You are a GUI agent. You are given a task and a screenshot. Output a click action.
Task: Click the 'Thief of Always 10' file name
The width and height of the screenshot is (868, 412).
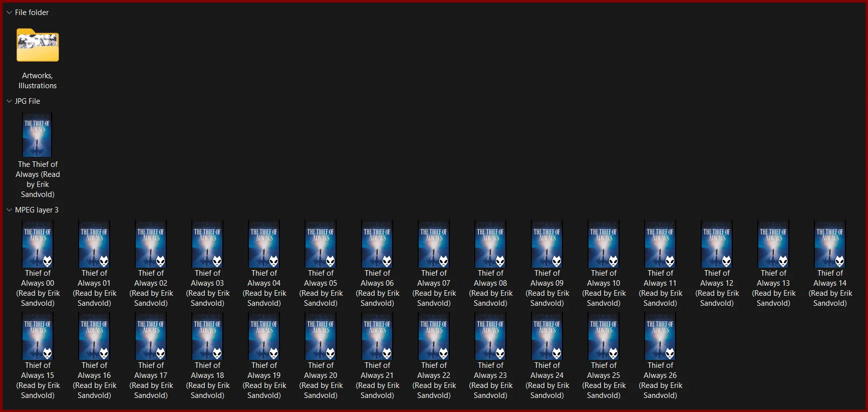click(604, 288)
